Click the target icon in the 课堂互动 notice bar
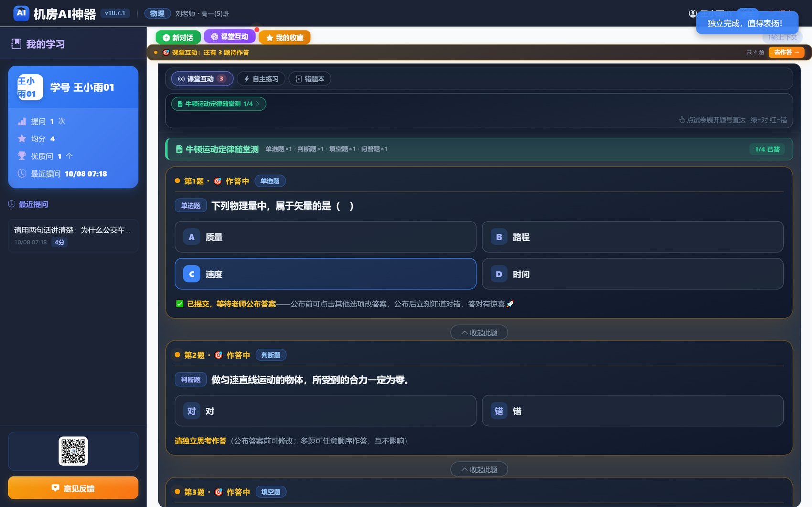The height and width of the screenshot is (507, 812). (166, 53)
